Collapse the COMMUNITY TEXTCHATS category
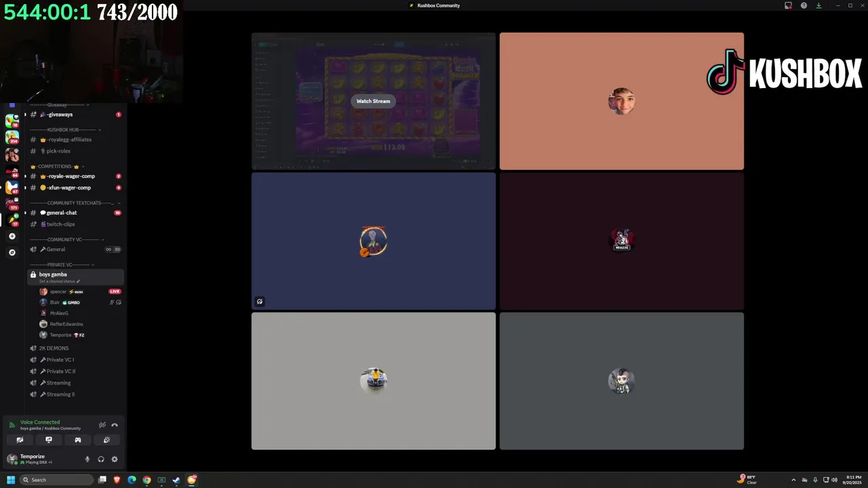 click(x=75, y=203)
